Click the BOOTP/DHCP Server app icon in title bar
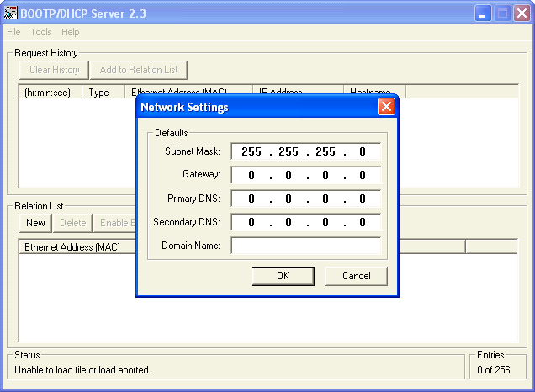Screen dimensions: 535x392 click(10, 13)
